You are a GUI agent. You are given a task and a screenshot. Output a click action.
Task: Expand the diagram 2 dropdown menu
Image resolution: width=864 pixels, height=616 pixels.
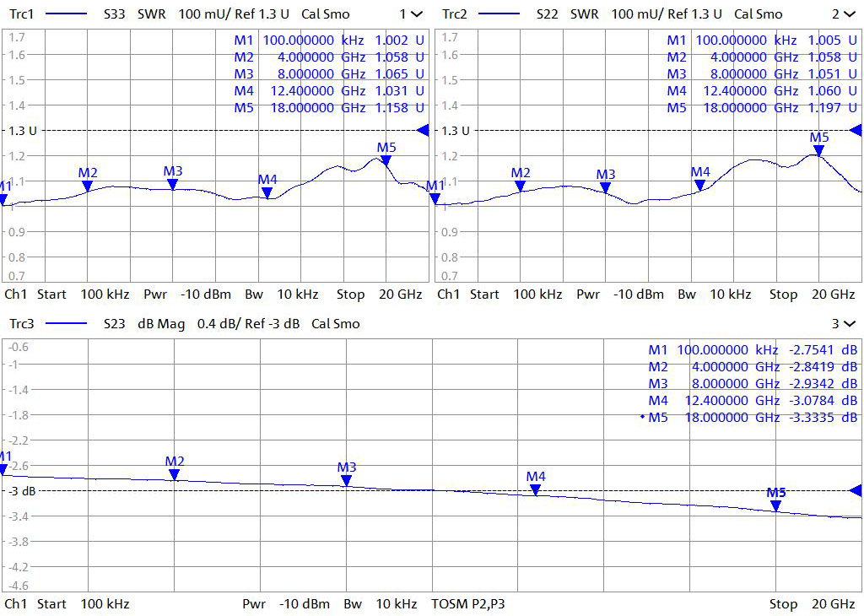(848, 14)
